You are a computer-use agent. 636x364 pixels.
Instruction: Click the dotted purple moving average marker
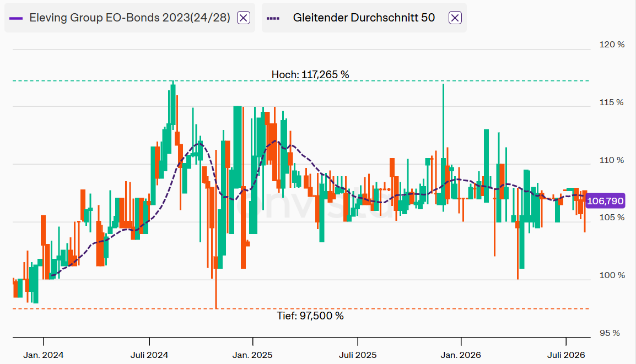click(x=273, y=18)
